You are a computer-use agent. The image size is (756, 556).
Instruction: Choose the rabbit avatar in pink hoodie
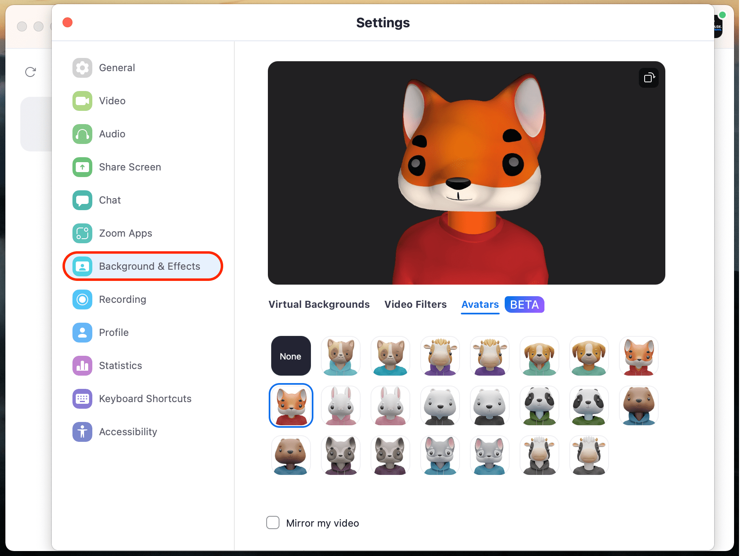point(341,405)
